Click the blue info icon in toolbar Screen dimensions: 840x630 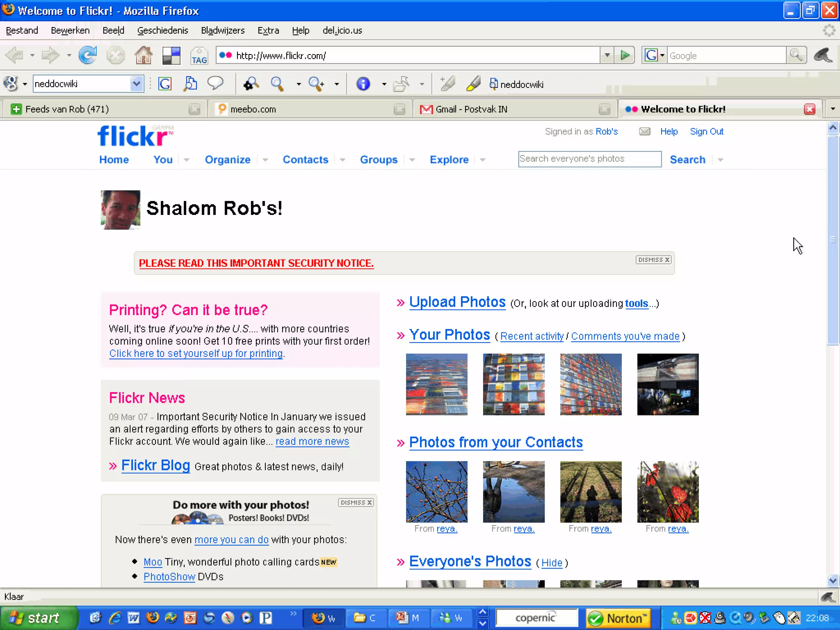pyautogui.click(x=363, y=84)
